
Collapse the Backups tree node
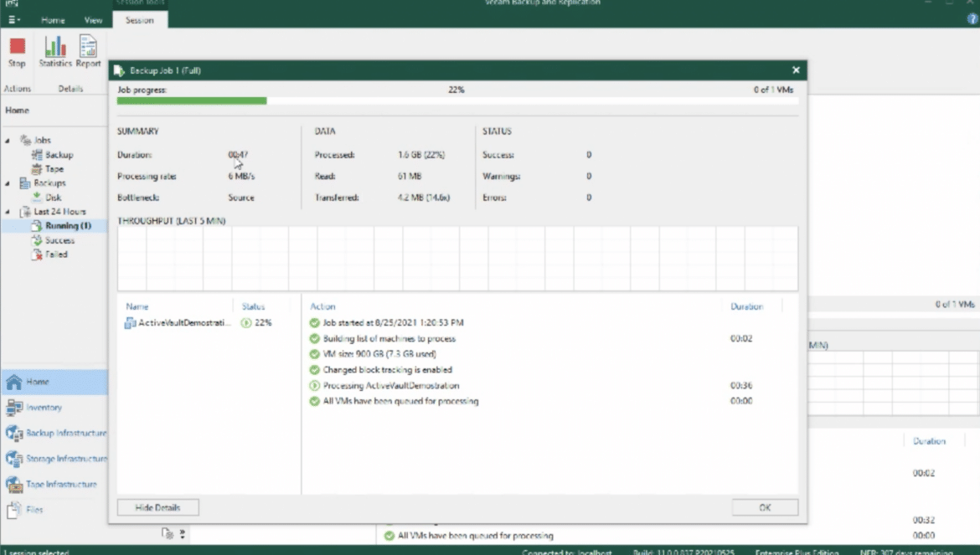(8, 183)
